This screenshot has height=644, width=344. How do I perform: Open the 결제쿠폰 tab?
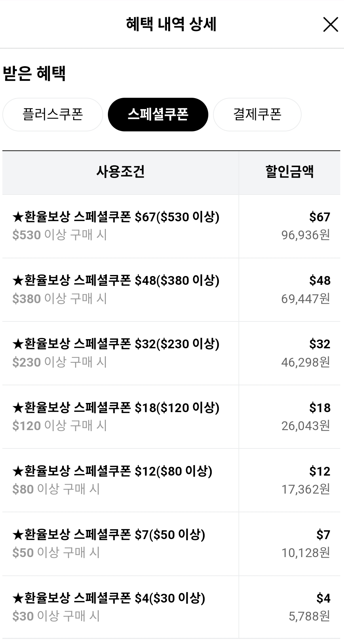[x=257, y=114]
